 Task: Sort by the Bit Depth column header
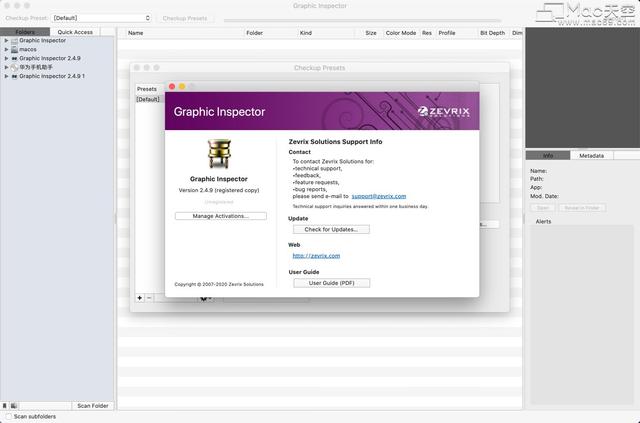click(x=492, y=33)
